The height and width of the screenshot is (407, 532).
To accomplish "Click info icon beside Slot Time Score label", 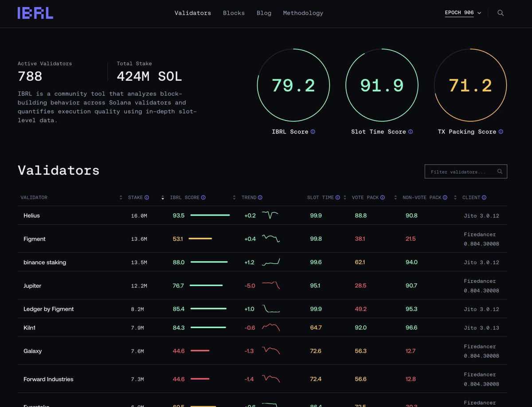I will click(411, 132).
